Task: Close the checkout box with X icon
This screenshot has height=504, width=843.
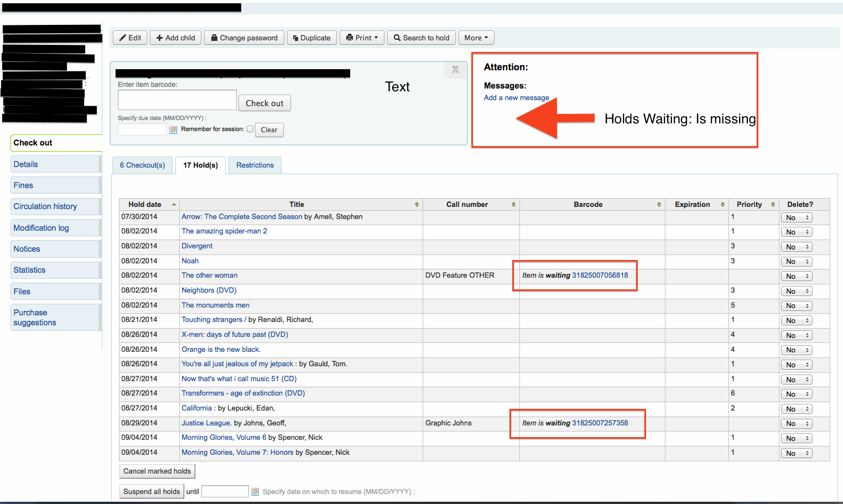Action: (x=455, y=70)
